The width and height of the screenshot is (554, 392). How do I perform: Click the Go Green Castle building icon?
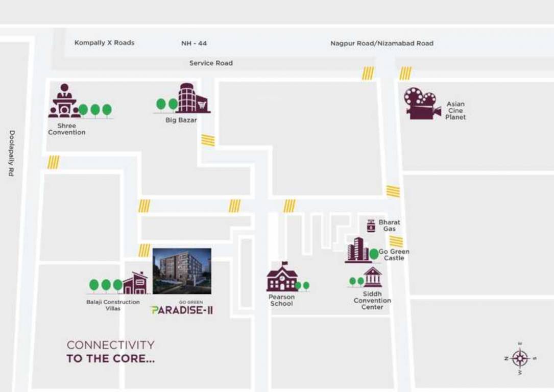click(x=357, y=250)
